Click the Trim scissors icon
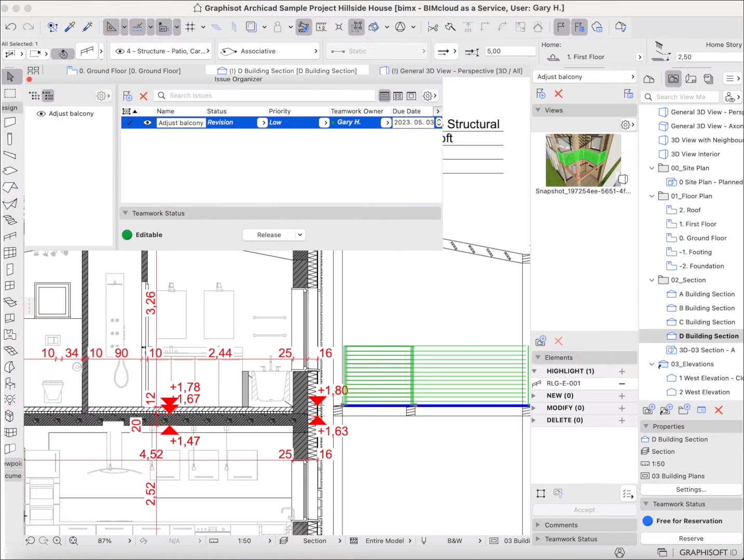Viewport: 744px width, 560px height. (x=433, y=27)
